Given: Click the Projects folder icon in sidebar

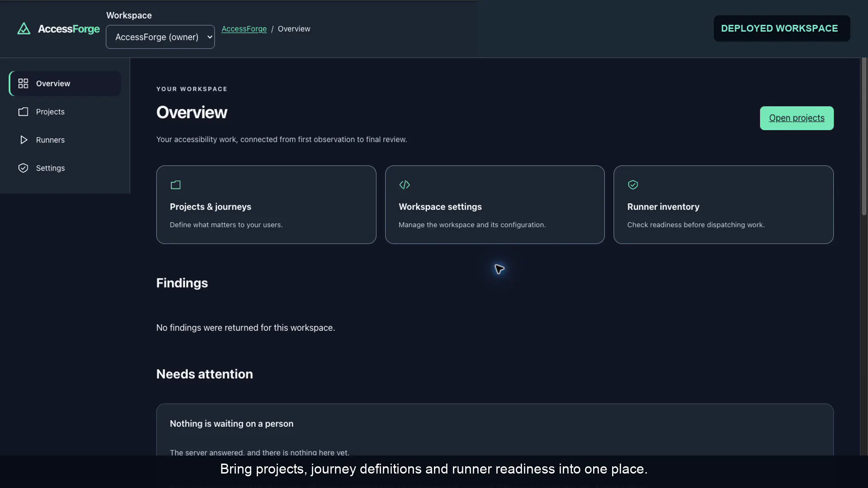Looking at the screenshot, I should coord(23,112).
